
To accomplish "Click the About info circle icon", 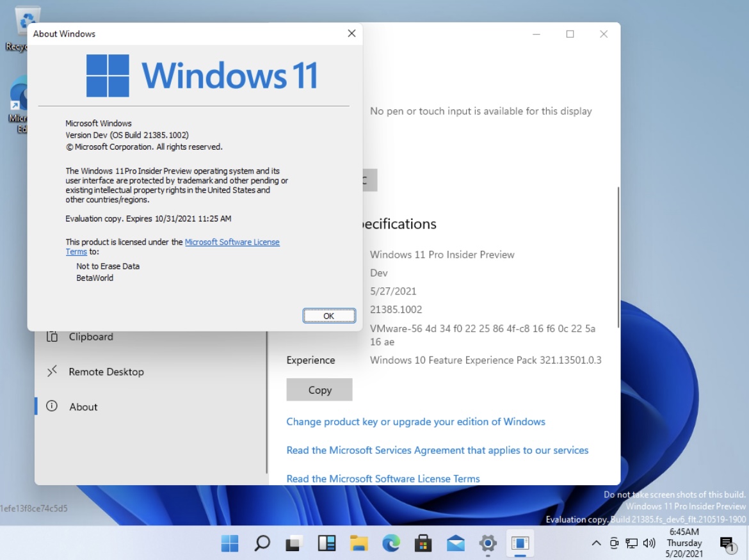I will coord(52,406).
